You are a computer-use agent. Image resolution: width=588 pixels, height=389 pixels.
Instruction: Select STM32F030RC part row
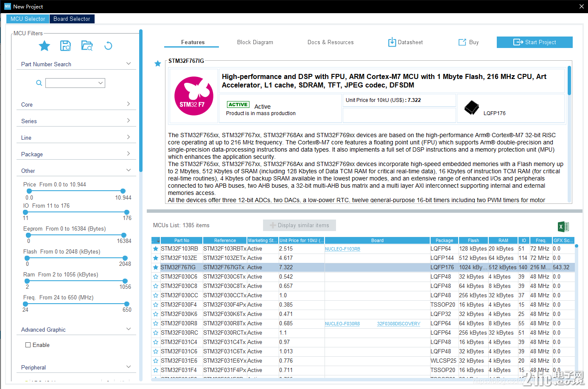(363, 333)
